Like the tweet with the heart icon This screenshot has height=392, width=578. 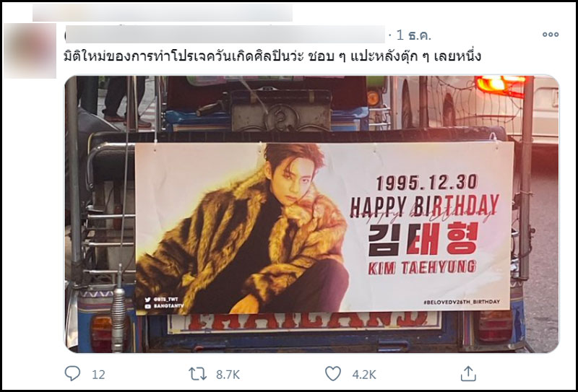coord(333,373)
